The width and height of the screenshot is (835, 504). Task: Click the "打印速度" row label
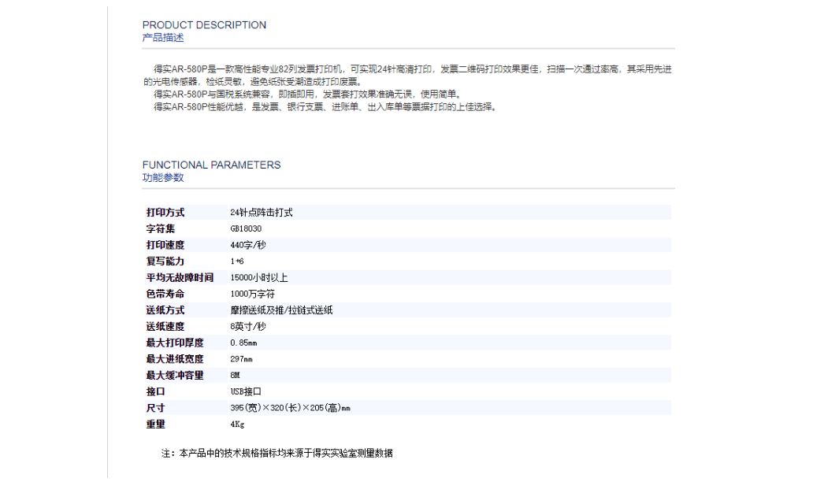165,245
